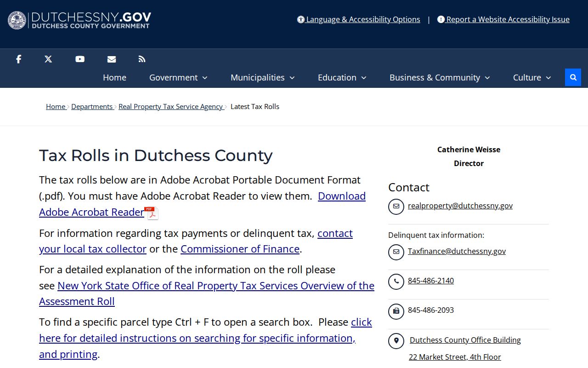This screenshot has width=588, height=368.
Task: Open the Dutchess County Facebook page icon
Action: (18, 59)
